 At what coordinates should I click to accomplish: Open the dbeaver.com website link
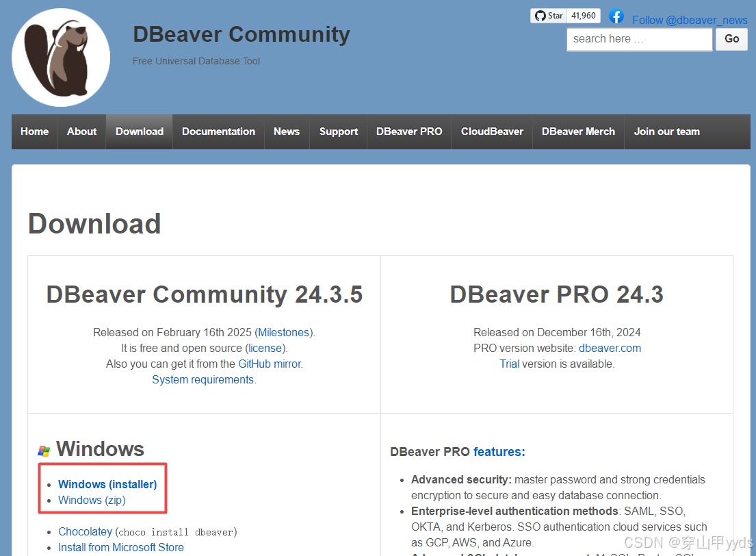pyautogui.click(x=610, y=349)
